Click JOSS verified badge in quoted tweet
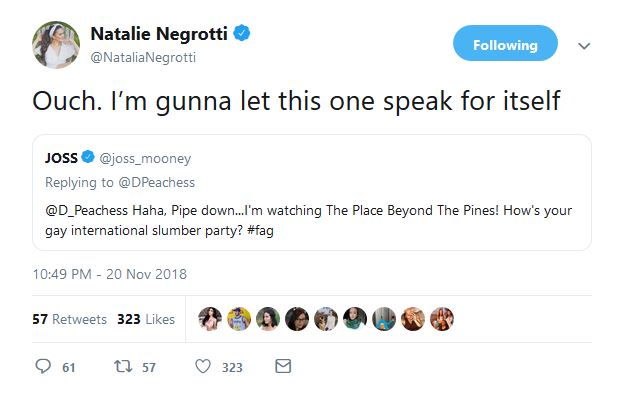 [x=89, y=158]
